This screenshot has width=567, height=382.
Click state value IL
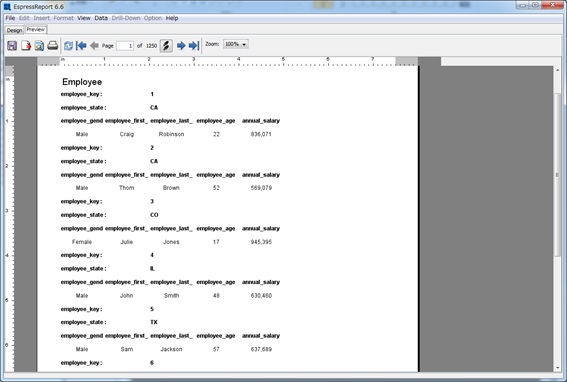pyautogui.click(x=152, y=268)
